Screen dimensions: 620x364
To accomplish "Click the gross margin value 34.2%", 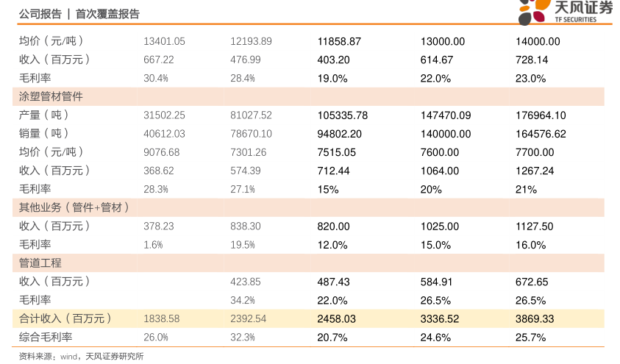I will point(242,300).
